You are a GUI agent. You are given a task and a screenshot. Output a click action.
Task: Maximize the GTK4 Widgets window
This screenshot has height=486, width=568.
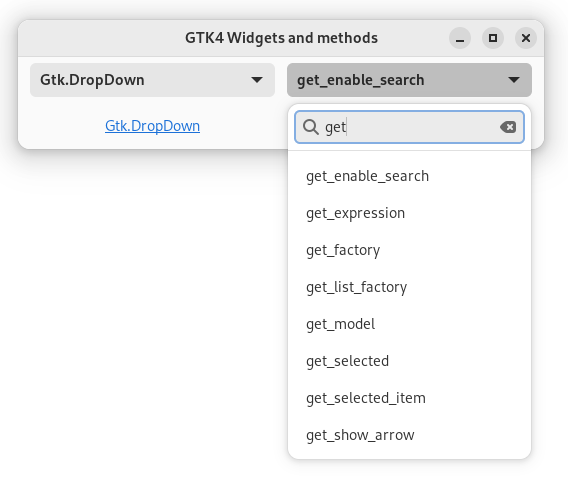click(493, 38)
